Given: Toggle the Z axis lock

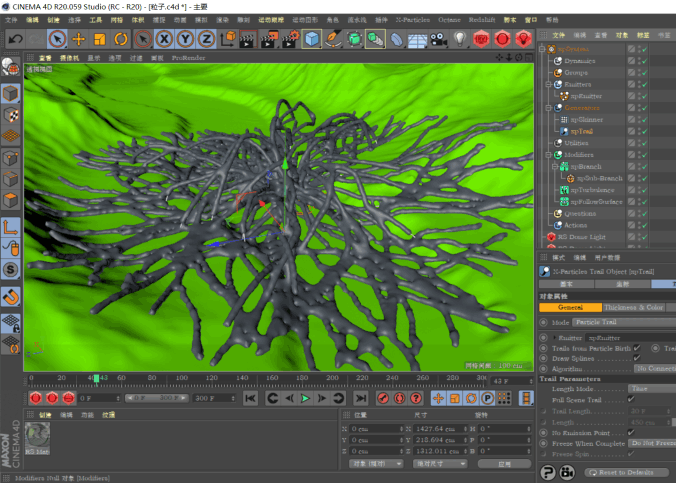Looking at the screenshot, I should click(207, 39).
